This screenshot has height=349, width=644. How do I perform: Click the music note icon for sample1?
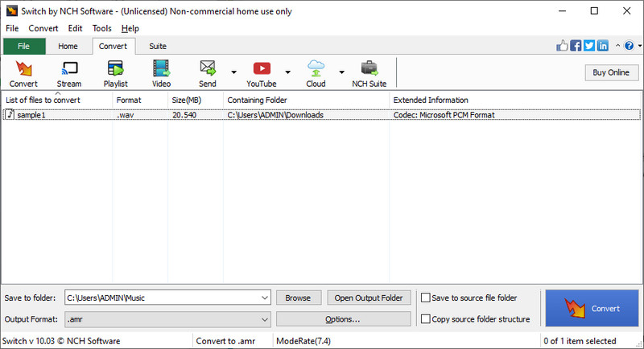pyautogui.click(x=10, y=114)
